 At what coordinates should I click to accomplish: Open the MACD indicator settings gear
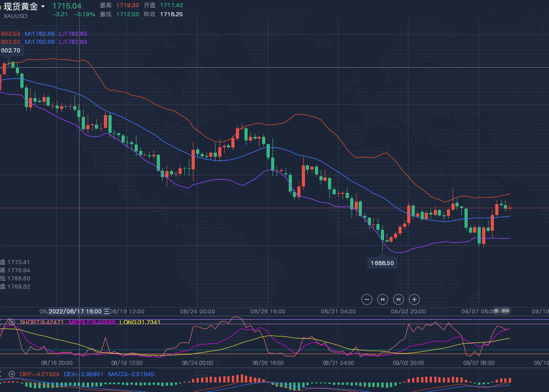(x=12, y=374)
